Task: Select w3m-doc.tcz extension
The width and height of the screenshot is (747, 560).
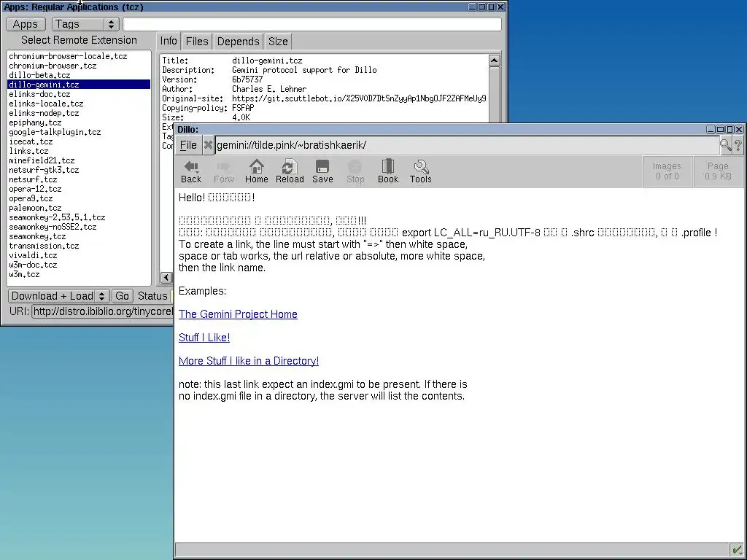Action: [x=79, y=265]
